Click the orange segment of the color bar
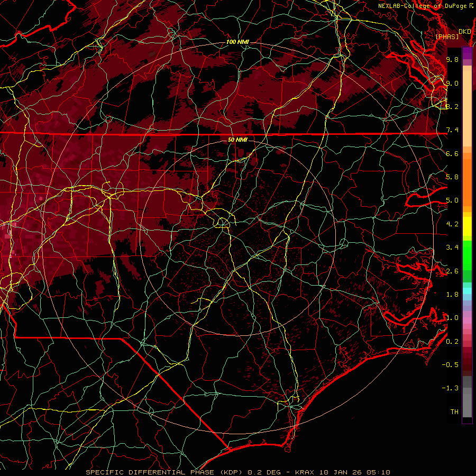This screenshot has width=476, height=476. click(x=467, y=182)
